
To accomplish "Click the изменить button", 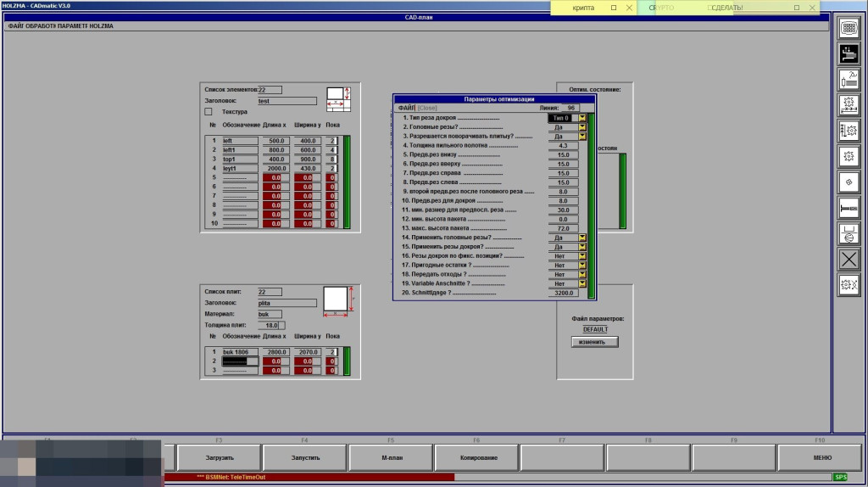I will [593, 342].
